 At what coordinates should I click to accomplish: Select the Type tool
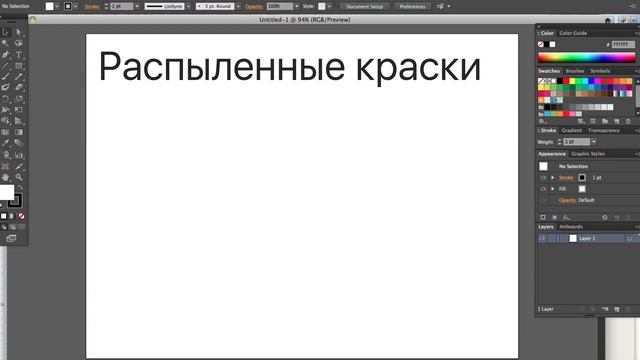[x=19, y=54]
